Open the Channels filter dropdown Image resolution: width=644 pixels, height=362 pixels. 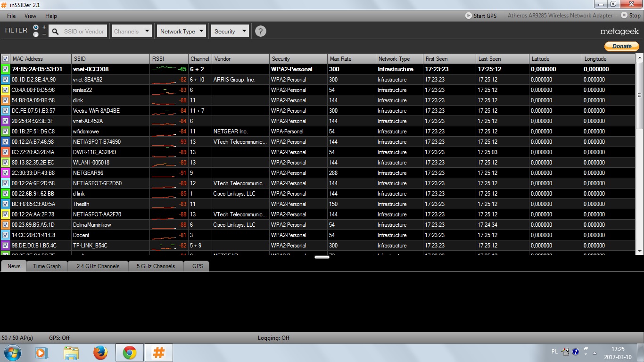pos(132,32)
